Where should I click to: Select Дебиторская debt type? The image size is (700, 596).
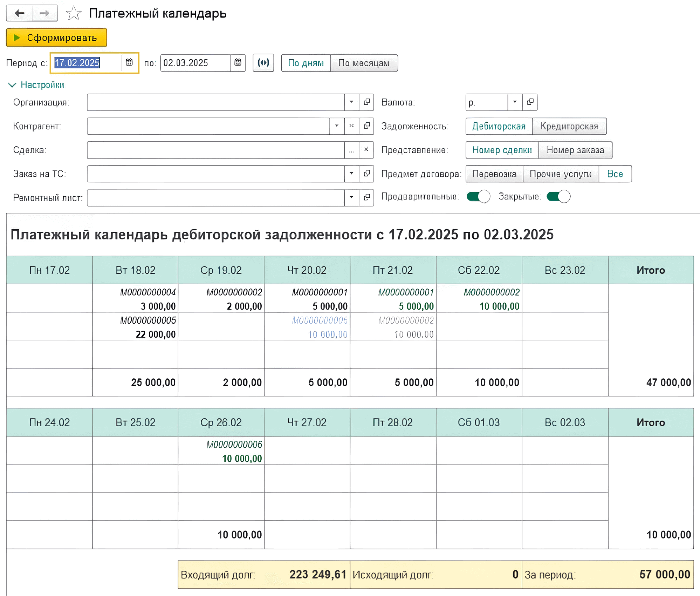(499, 126)
